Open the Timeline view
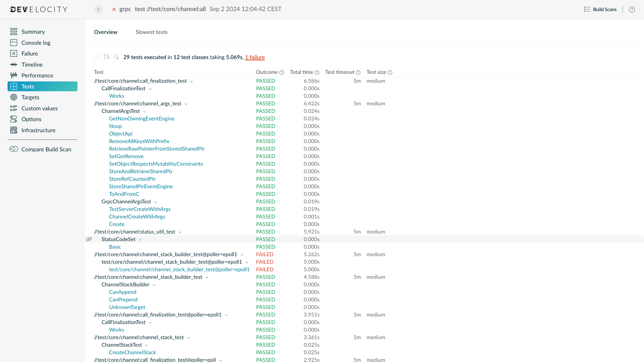 pos(32,64)
